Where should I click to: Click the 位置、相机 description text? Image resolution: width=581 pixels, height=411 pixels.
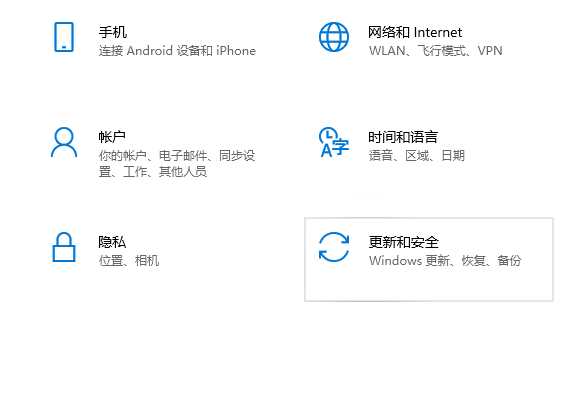click(x=129, y=261)
